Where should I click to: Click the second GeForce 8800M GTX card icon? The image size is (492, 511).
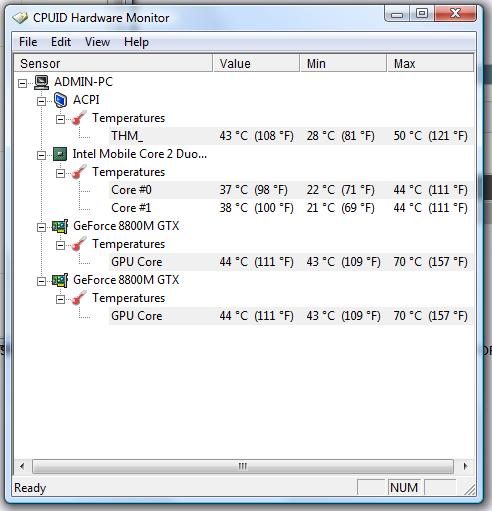coord(60,280)
